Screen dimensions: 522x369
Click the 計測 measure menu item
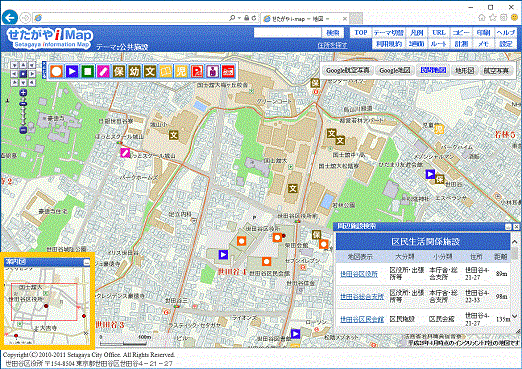coord(461,44)
